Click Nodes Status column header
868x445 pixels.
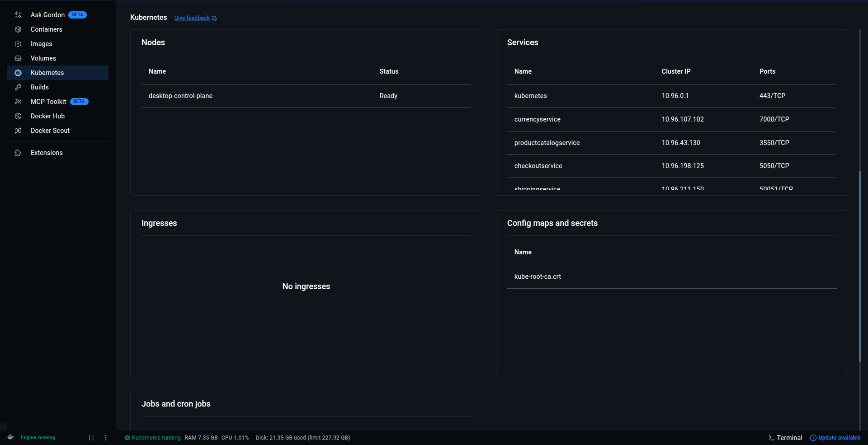coord(389,71)
